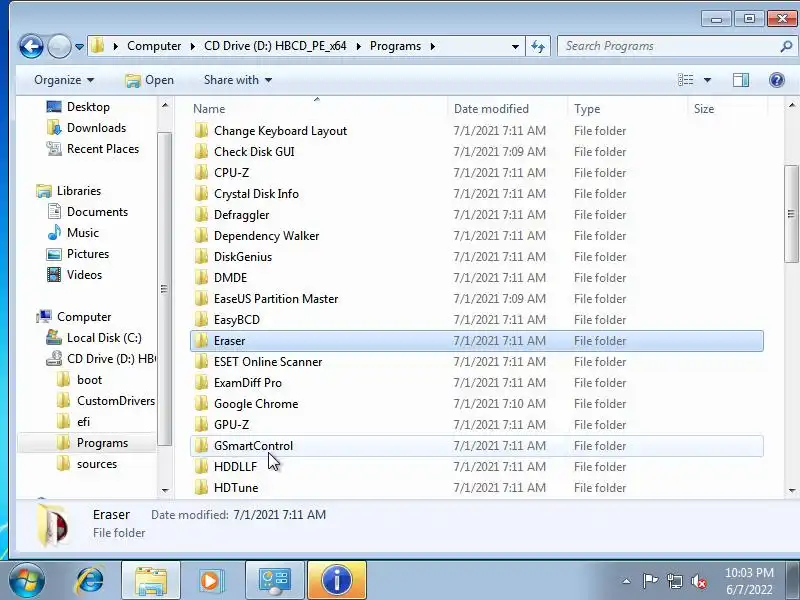Click Open in the toolbar
Image resolution: width=800 pixels, height=600 pixels.
point(149,80)
